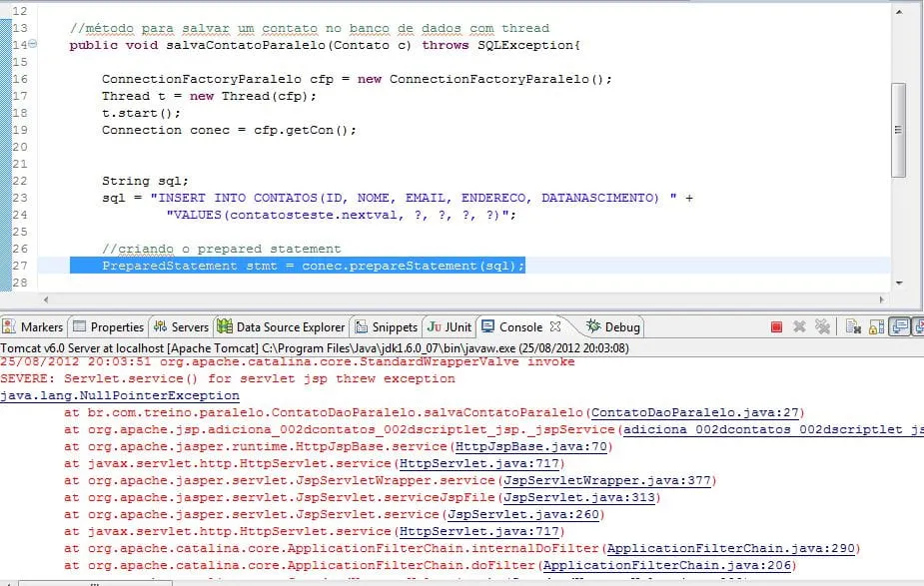Click the Remove Launch gray X icon
Image resolution: width=924 pixels, height=586 pixels.
[799, 326]
